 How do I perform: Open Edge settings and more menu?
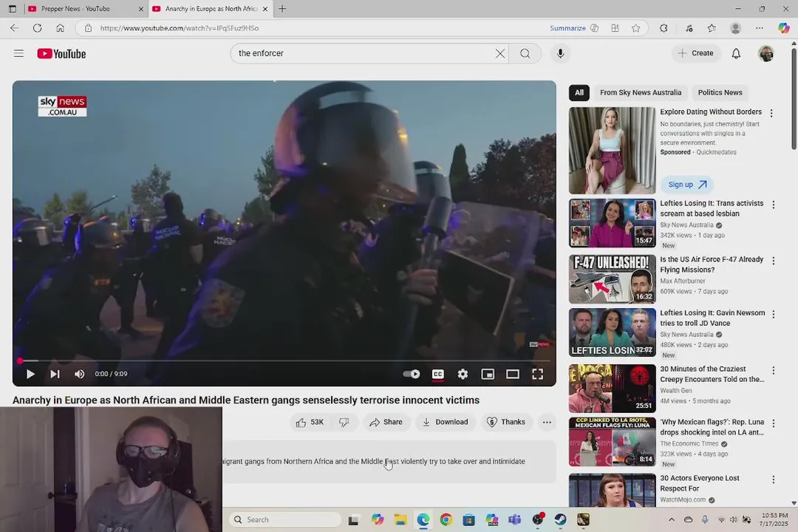[x=760, y=28]
